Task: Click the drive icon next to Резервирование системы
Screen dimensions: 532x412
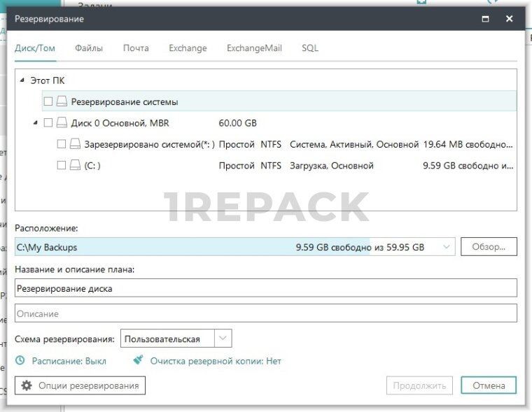Action: tap(62, 102)
